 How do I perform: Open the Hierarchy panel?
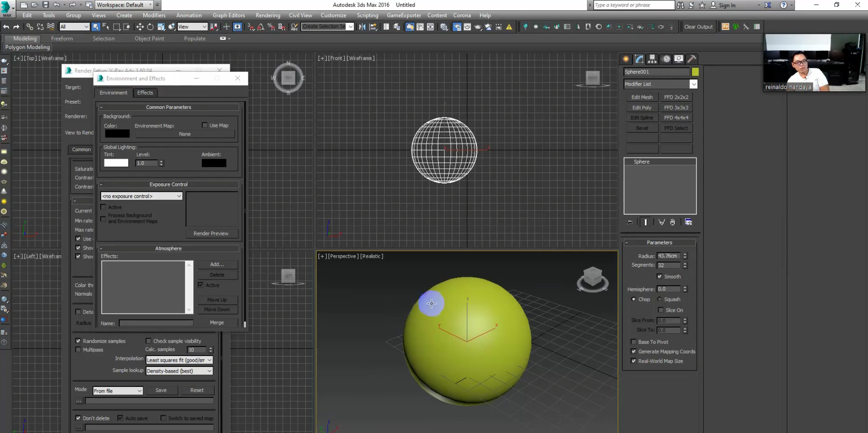click(x=652, y=59)
